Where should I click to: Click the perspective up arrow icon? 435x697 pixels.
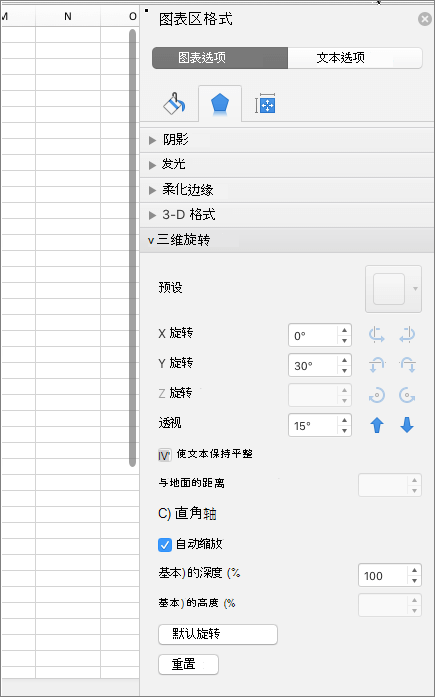click(x=377, y=425)
